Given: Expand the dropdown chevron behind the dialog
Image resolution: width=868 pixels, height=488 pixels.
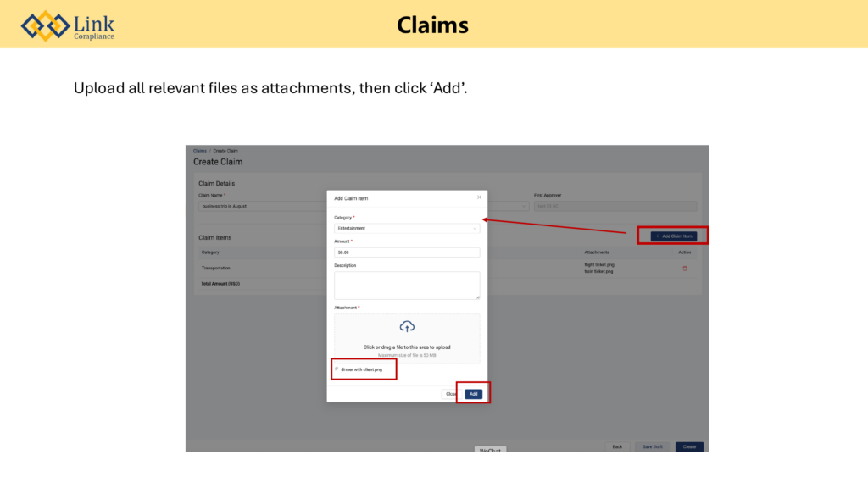Looking at the screenshot, I should (x=524, y=206).
